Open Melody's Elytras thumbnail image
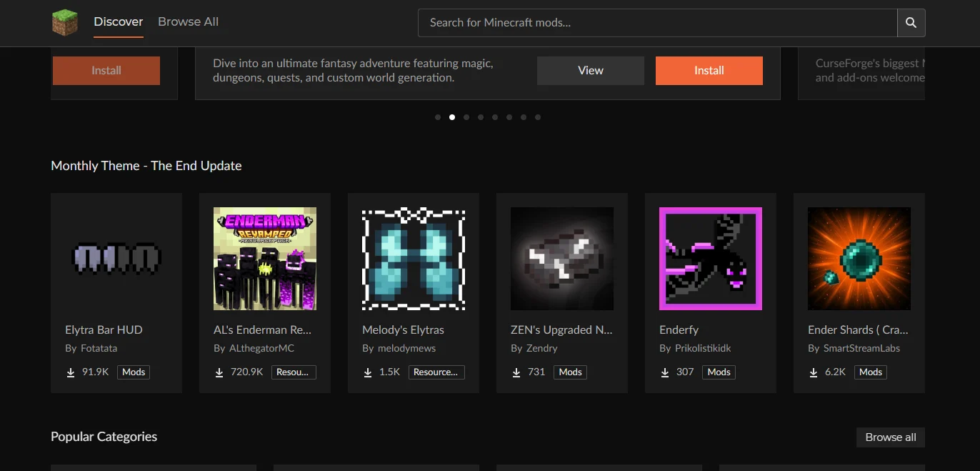 414,259
